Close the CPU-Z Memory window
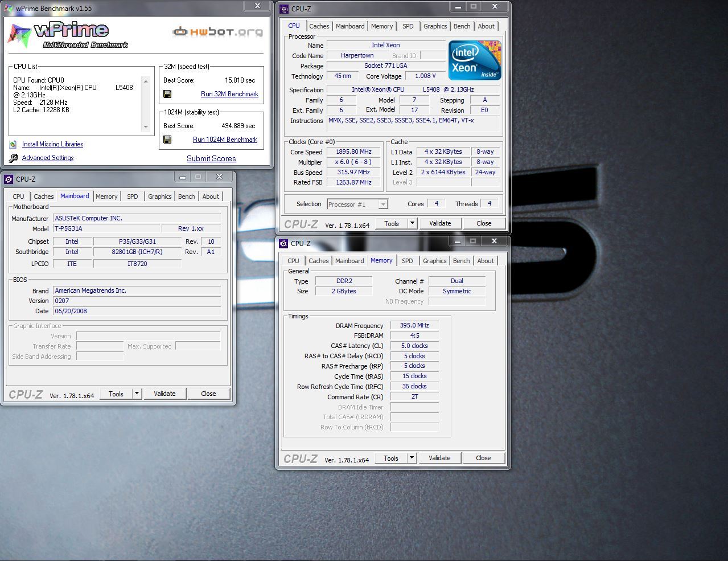728x561 pixels. [494, 241]
